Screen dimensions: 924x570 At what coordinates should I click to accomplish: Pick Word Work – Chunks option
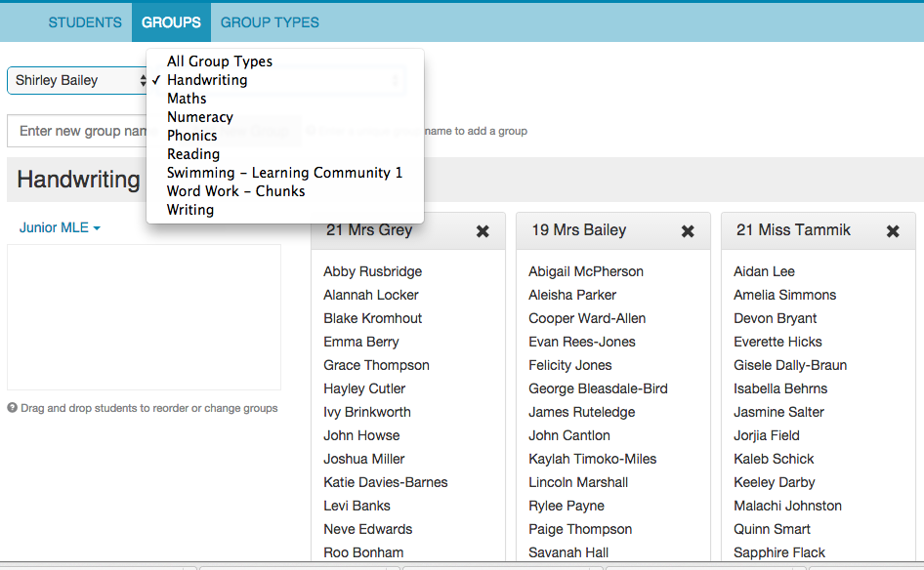[x=235, y=191]
